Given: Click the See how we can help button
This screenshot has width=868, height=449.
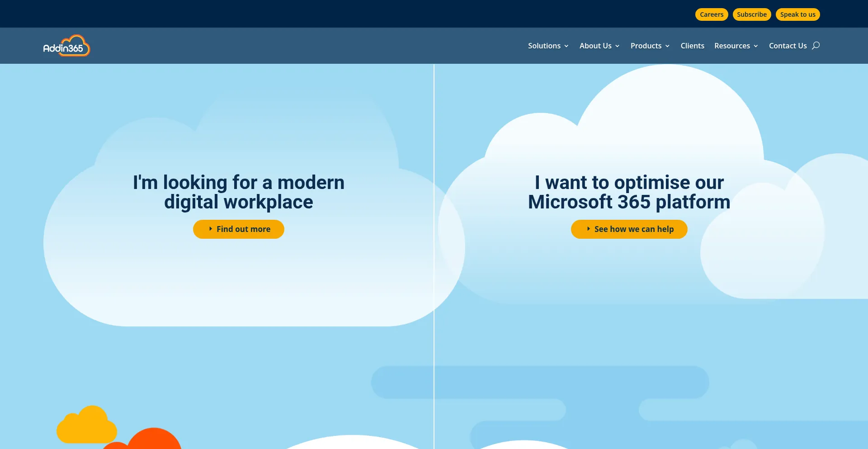Looking at the screenshot, I should tap(629, 229).
